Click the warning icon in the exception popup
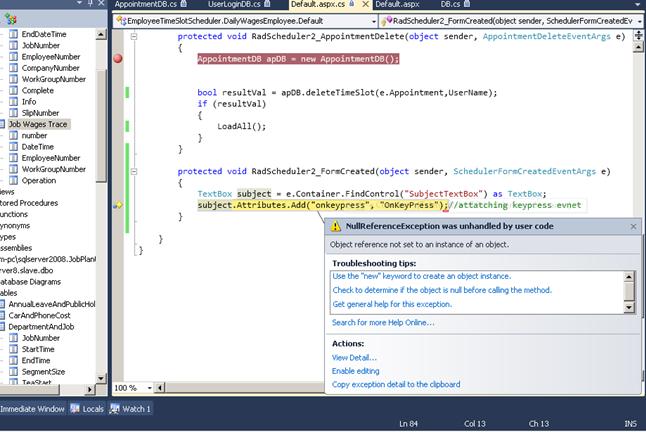 335,227
